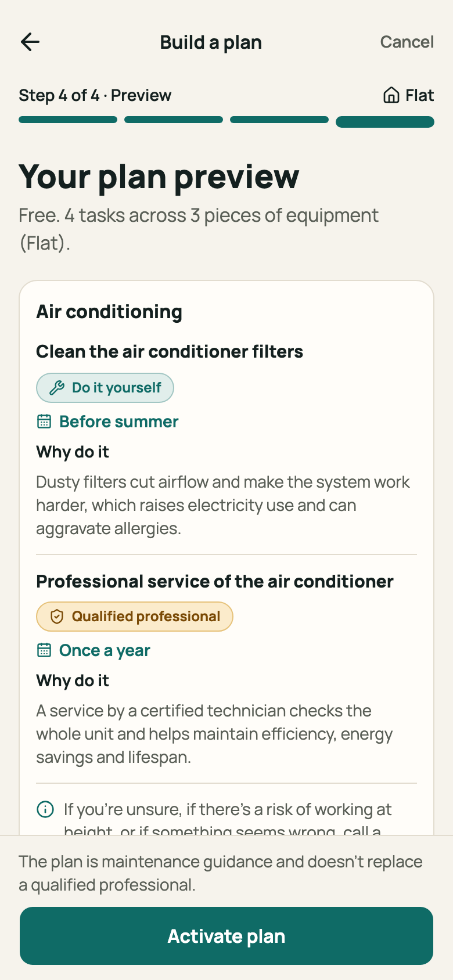Select the fourth highlighted progress segment

385,122
